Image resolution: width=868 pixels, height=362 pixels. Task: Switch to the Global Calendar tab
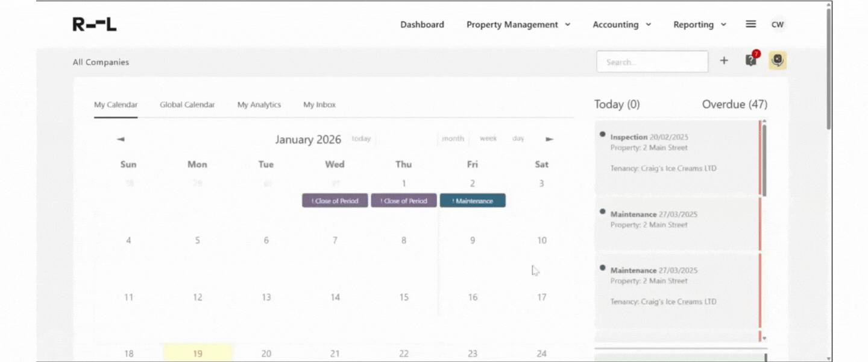(187, 104)
